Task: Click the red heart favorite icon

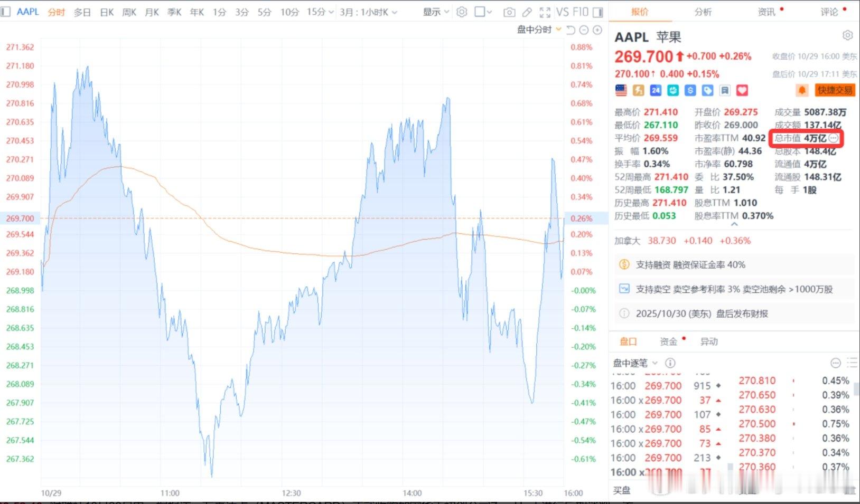Action: (742, 90)
